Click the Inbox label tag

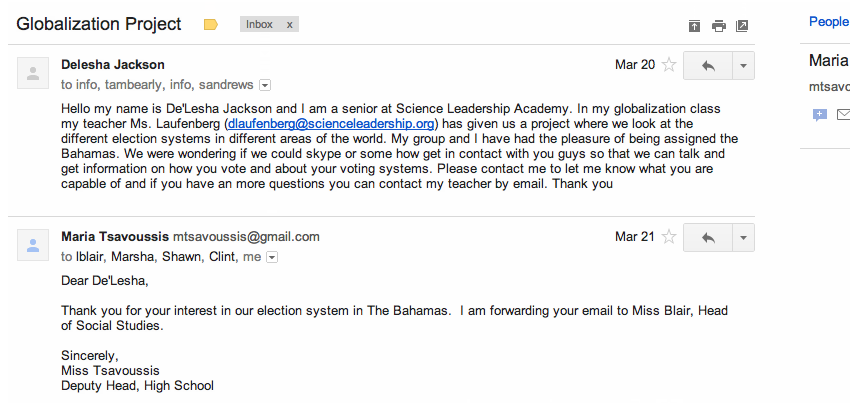(x=260, y=24)
